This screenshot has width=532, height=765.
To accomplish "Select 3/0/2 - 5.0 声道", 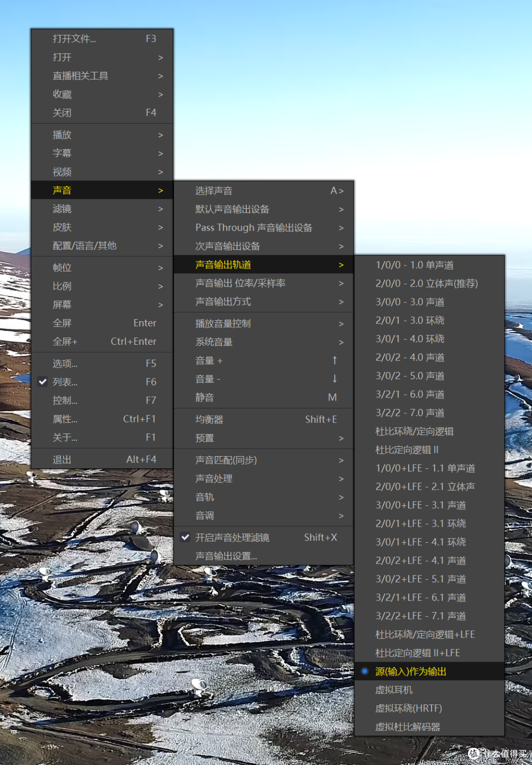I will coord(430,376).
